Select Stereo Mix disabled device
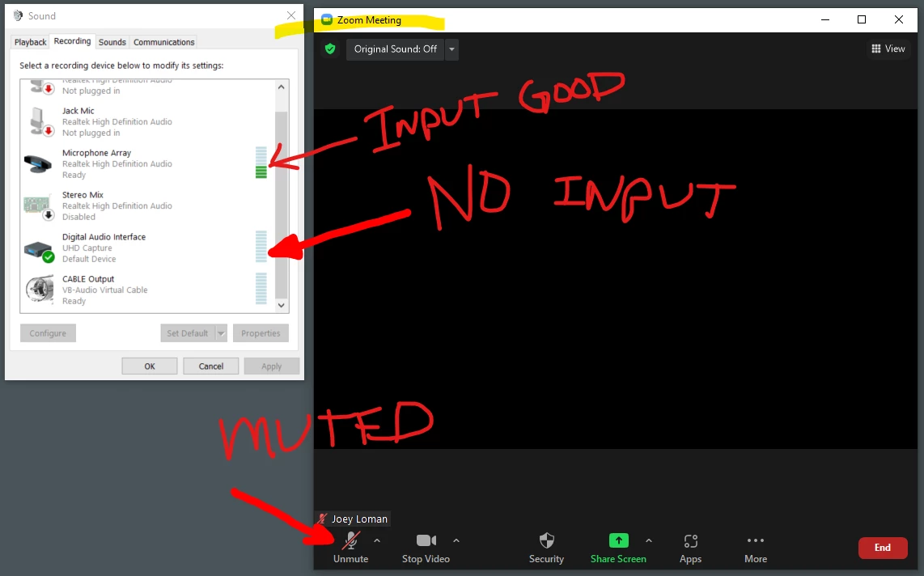 (x=147, y=205)
